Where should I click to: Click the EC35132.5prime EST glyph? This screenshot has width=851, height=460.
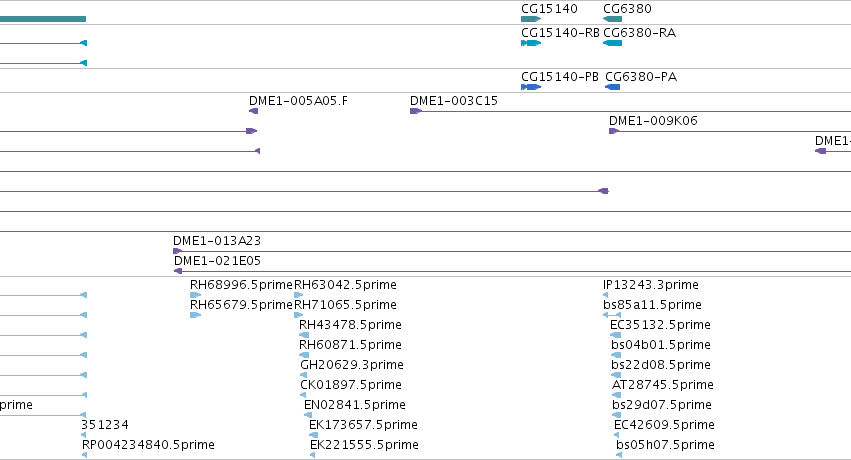(615, 335)
